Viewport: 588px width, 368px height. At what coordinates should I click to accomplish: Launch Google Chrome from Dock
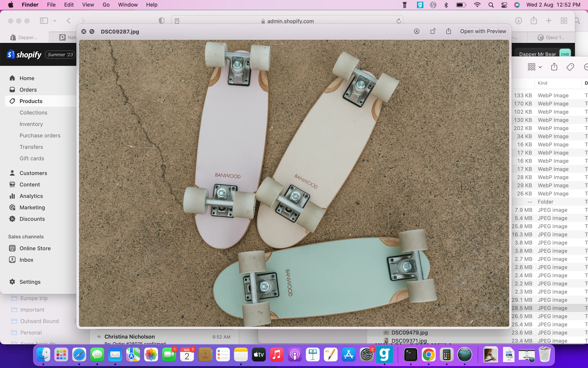(429, 355)
